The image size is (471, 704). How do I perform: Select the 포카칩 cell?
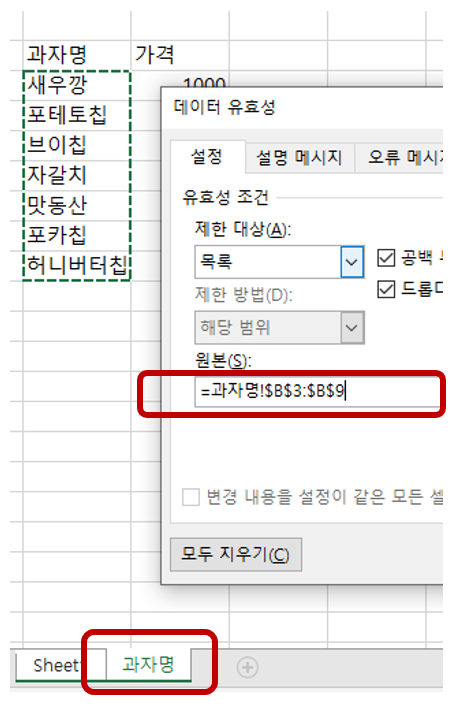tap(77, 236)
